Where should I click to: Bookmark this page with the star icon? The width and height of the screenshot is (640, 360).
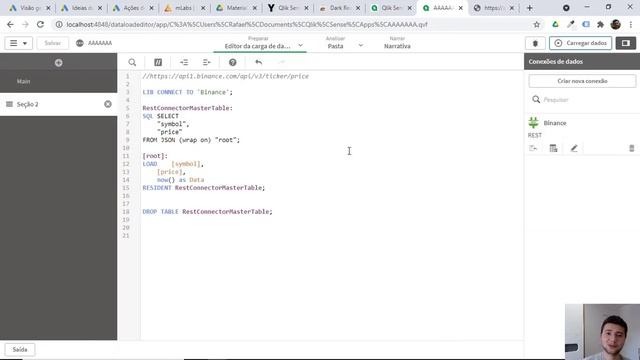pyautogui.click(x=537, y=24)
